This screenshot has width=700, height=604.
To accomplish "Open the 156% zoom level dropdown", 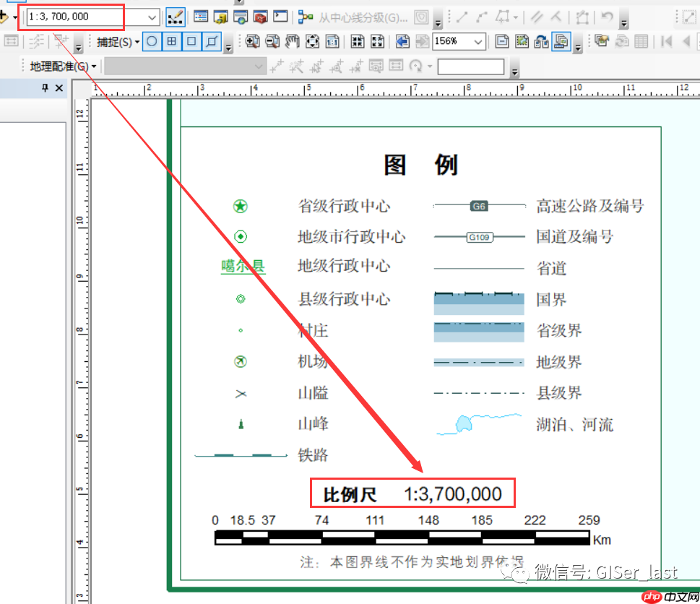I will [478, 41].
